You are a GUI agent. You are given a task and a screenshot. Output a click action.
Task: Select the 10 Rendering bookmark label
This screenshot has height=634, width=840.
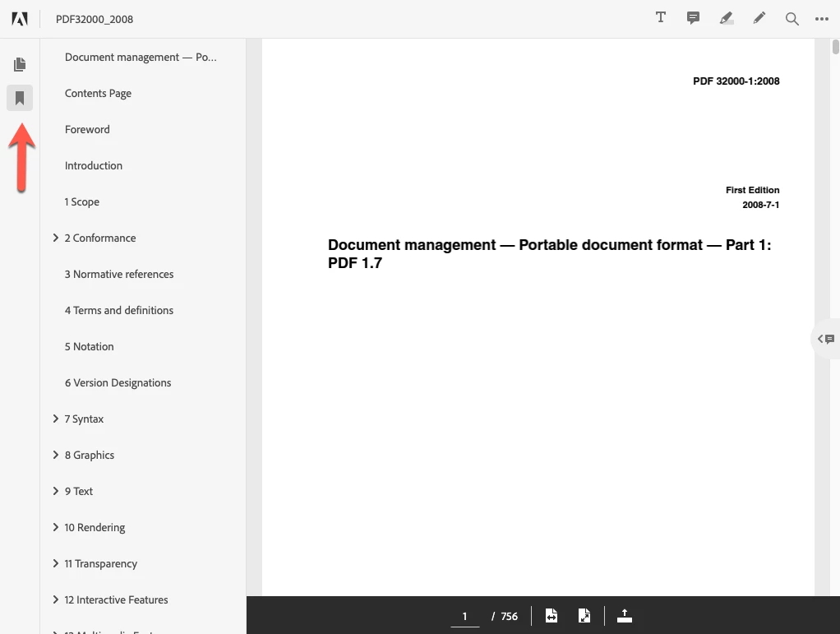point(95,527)
